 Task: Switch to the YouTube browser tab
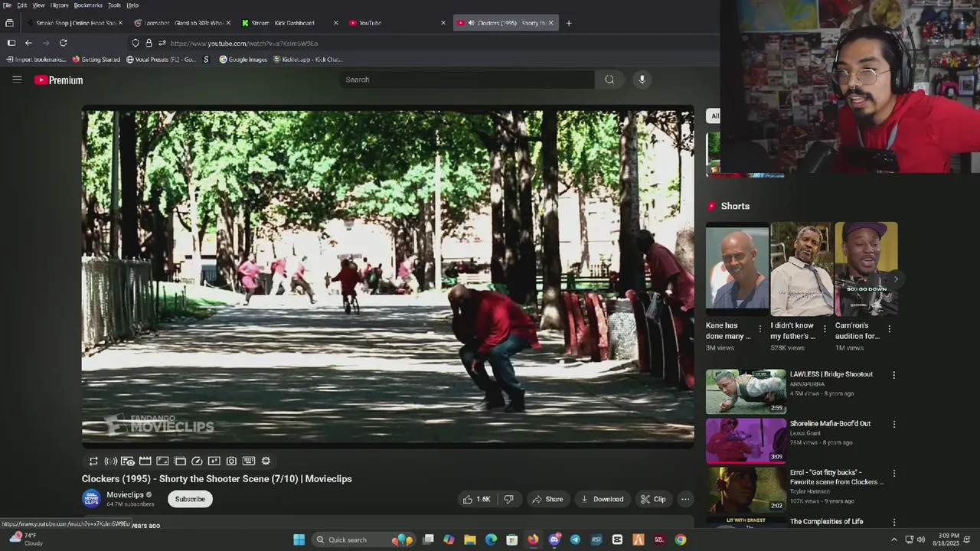[x=397, y=23]
